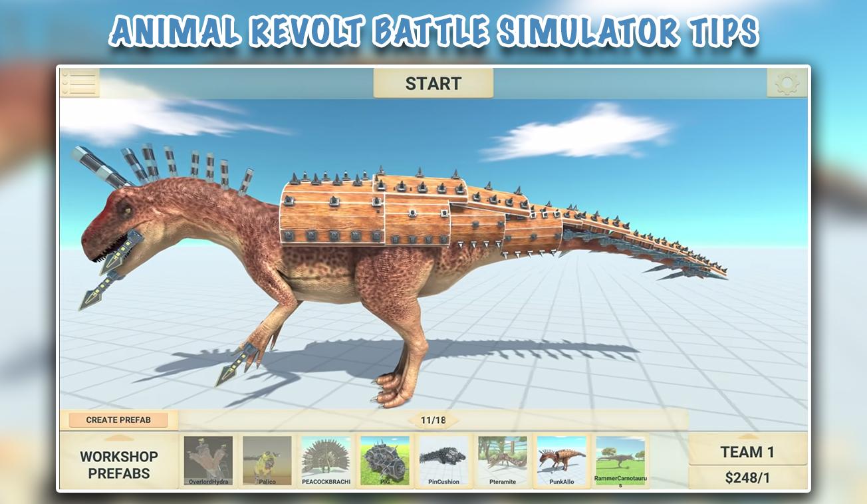Switch team using TEAM 1 button

click(747, 452)
